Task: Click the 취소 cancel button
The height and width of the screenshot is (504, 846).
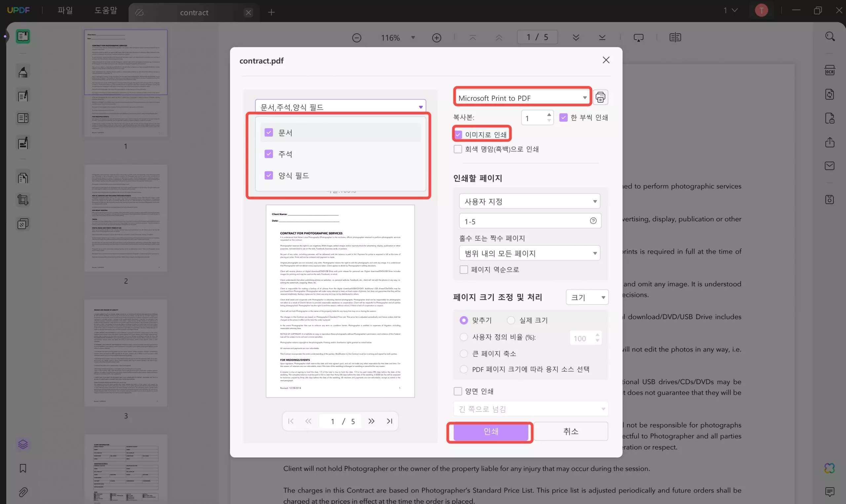Action: click(x=571, y=432)
